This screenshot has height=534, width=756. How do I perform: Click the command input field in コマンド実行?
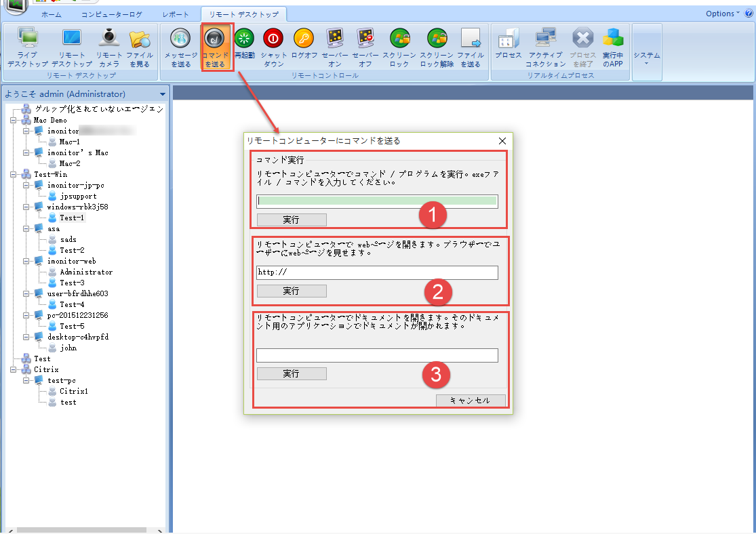[377, 201]
